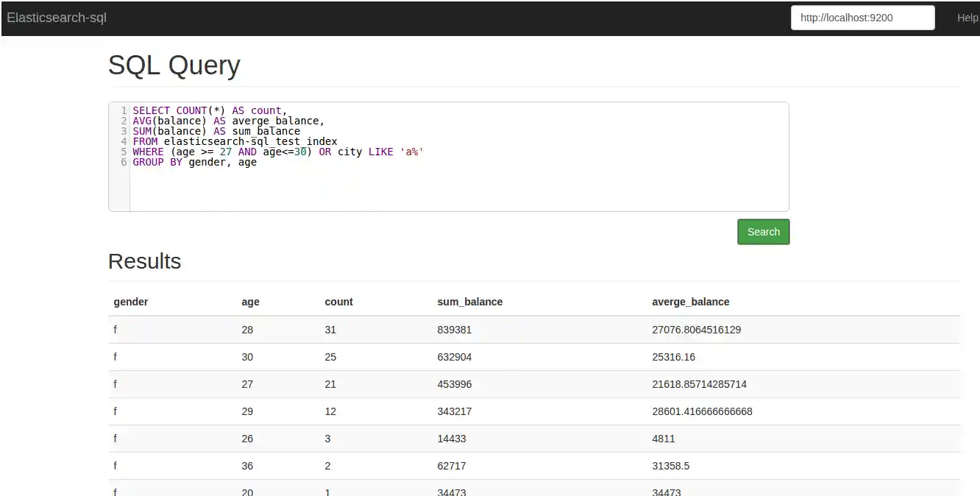The image size is (980, 496).
Task: Click line number 6 in the editor gutter
Action: (x=122, y=162)
